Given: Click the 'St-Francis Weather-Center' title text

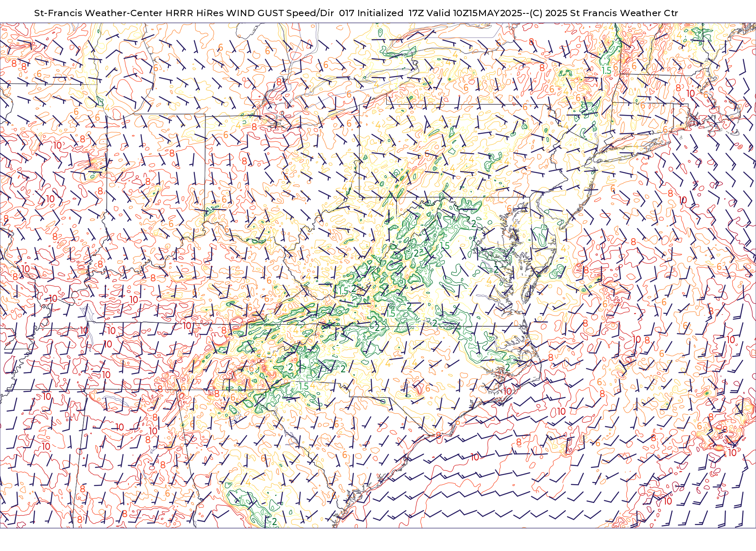Looking at the screenshot, I should click(98, 13).
